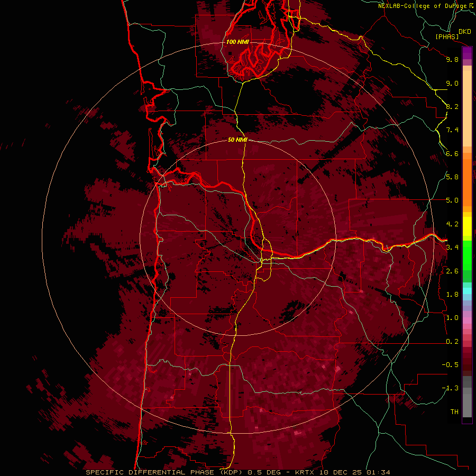Click the NEXLAB-College of DuPage credit text
The width and height of the screenshot is (476, 476).
422,6
